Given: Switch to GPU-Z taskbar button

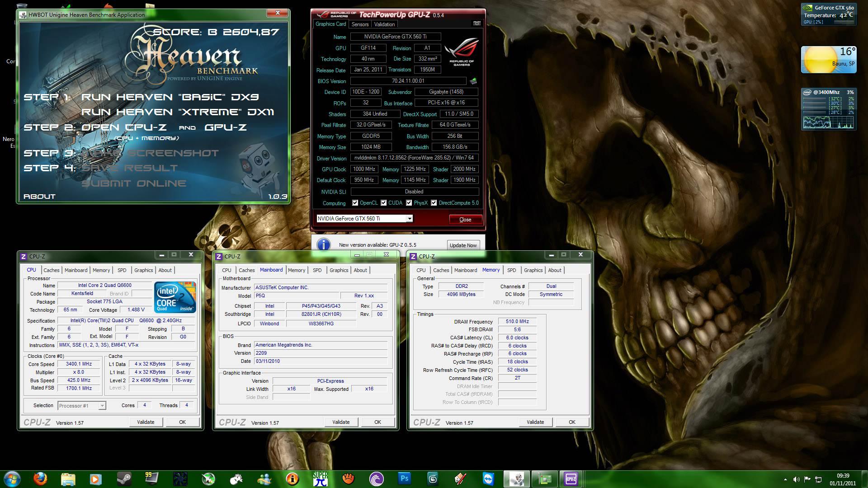Looking at the screenshot, I should coord(544,479).
